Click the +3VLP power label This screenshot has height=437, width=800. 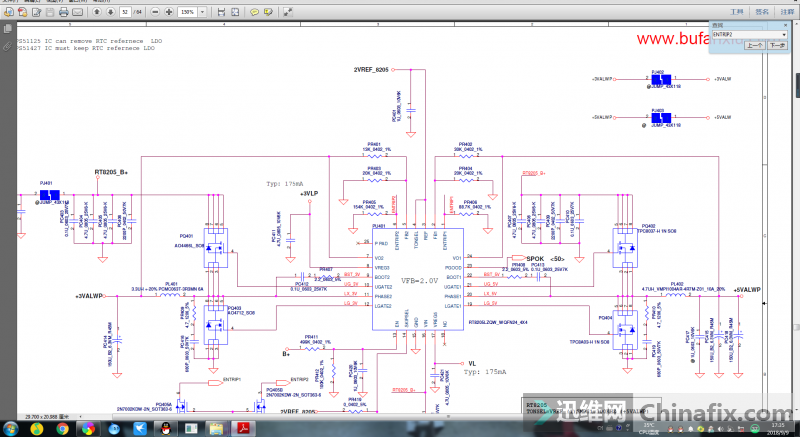click(309, 194)
